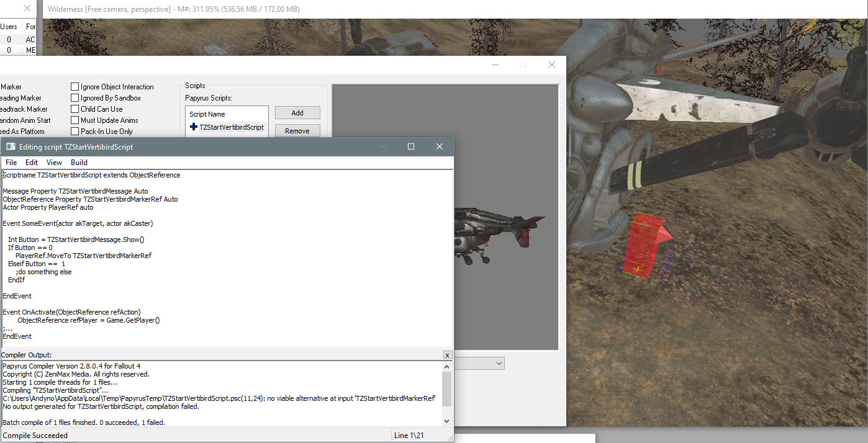This screenshot has height=443, width=868.
Task: Close the object properties dialog behind
Action: (552, 65)
